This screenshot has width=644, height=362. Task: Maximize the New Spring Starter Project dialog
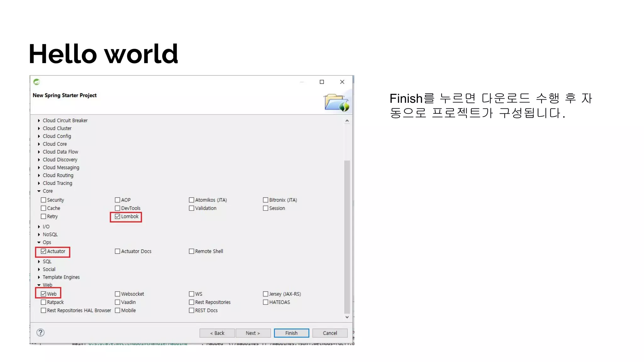(322, 82)
